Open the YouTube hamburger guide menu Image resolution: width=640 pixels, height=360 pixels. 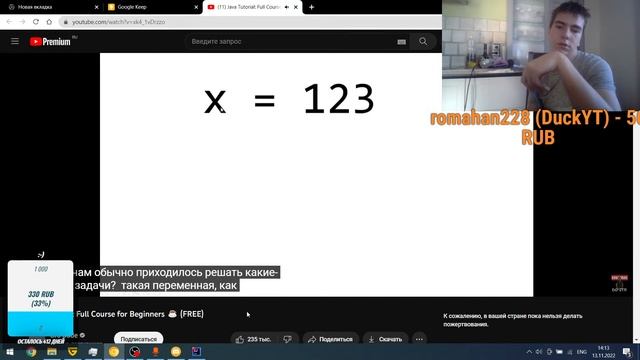(x=15, y=41)
